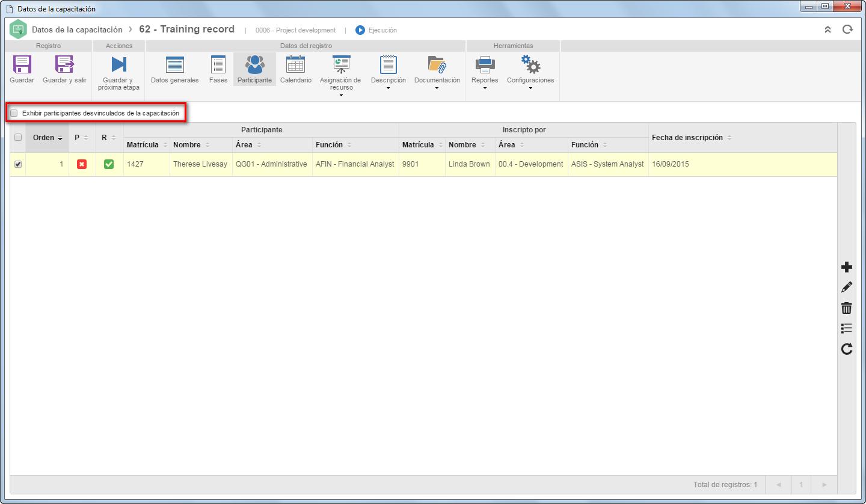Viewport: 866px width, 504px height.
Task: Click the add participant plus icon
Action: click(x=847, y=268)
